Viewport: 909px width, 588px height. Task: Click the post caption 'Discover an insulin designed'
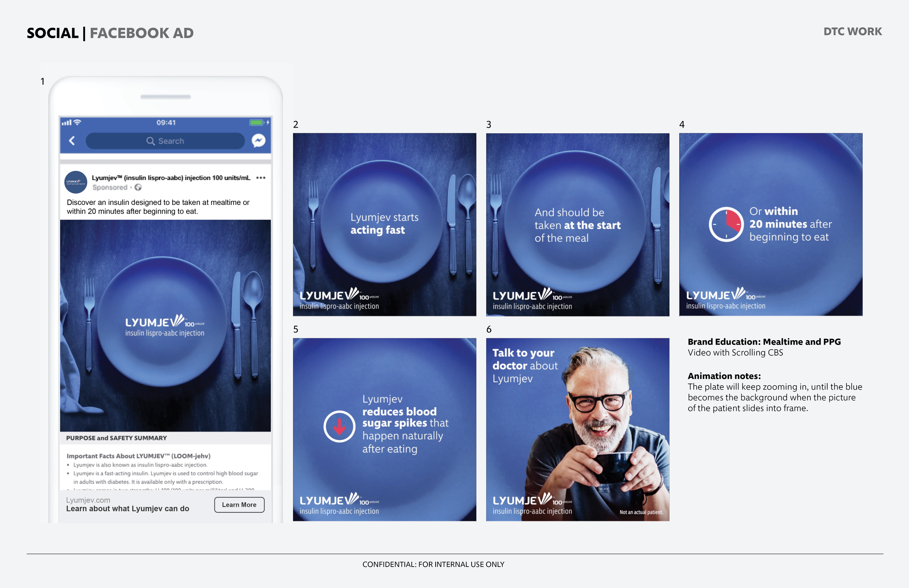point(158,206)
